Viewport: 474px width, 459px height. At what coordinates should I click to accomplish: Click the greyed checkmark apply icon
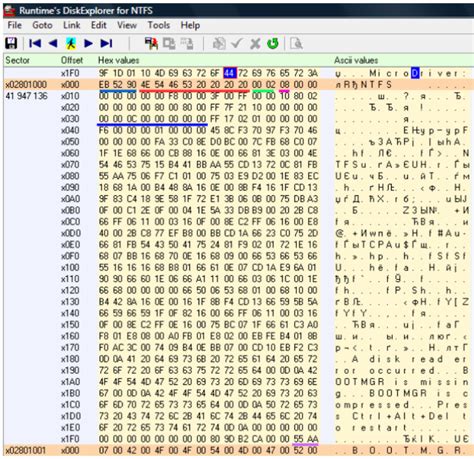[237, 43]
